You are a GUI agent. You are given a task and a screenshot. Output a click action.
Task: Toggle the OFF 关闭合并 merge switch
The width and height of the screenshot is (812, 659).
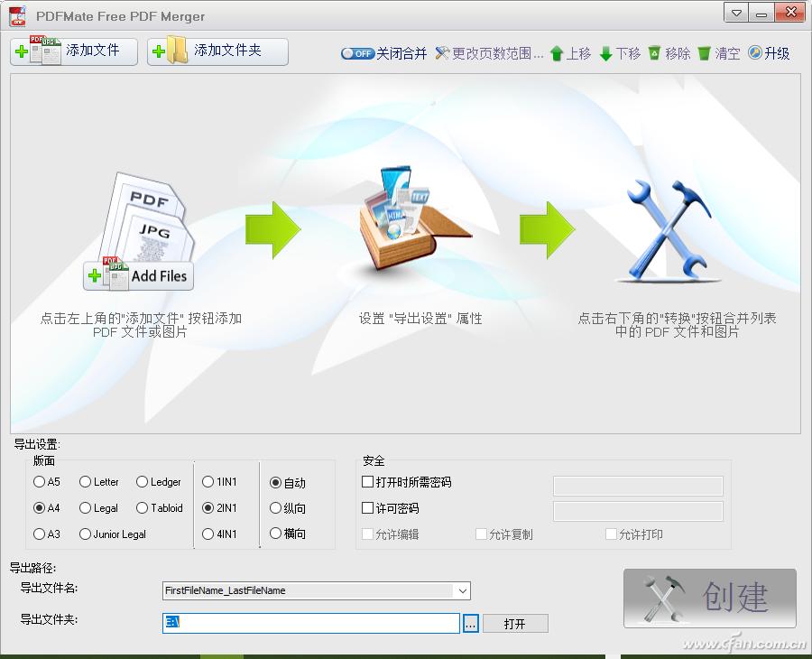pyautogui.click(x=357, y=53)
